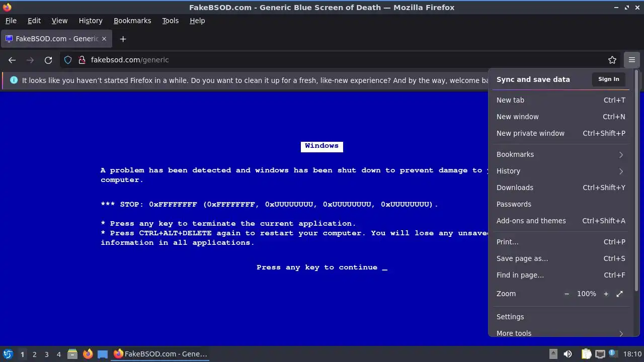The height and width of the screenshot is (362, 644).
Task: Switch to workspace 4
Action: pos(58,354)
